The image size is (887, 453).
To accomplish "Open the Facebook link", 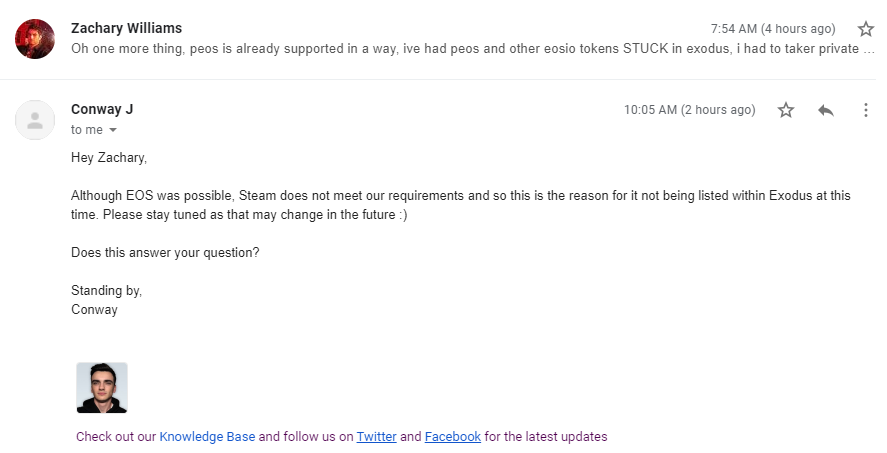I will [x=453, y=437].
